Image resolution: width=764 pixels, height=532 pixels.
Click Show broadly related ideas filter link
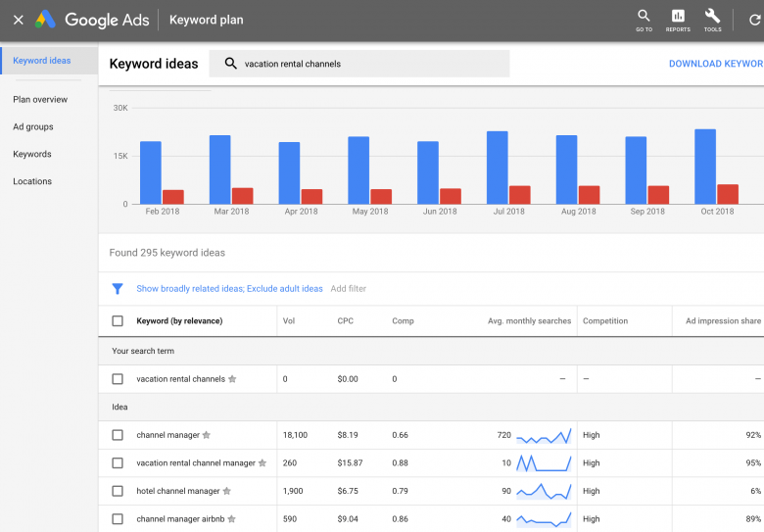click(229, 289)
